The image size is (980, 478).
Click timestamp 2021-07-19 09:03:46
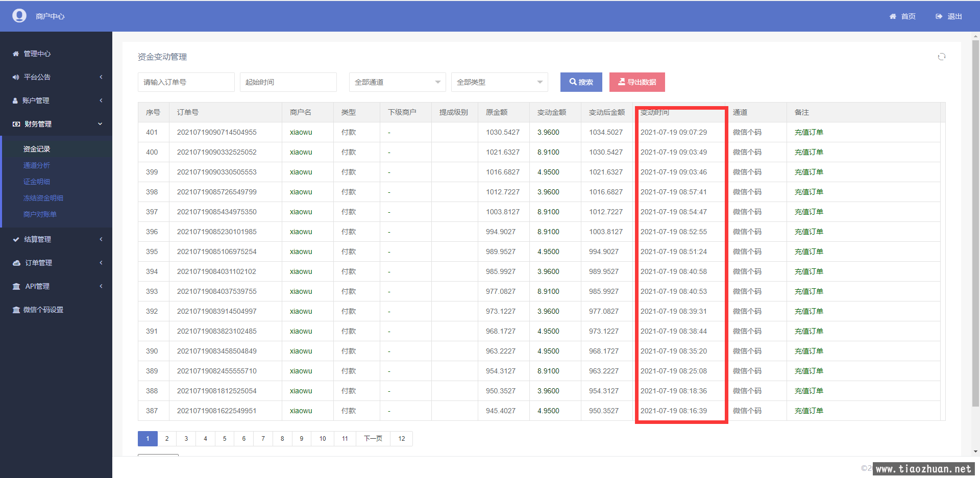674,172
